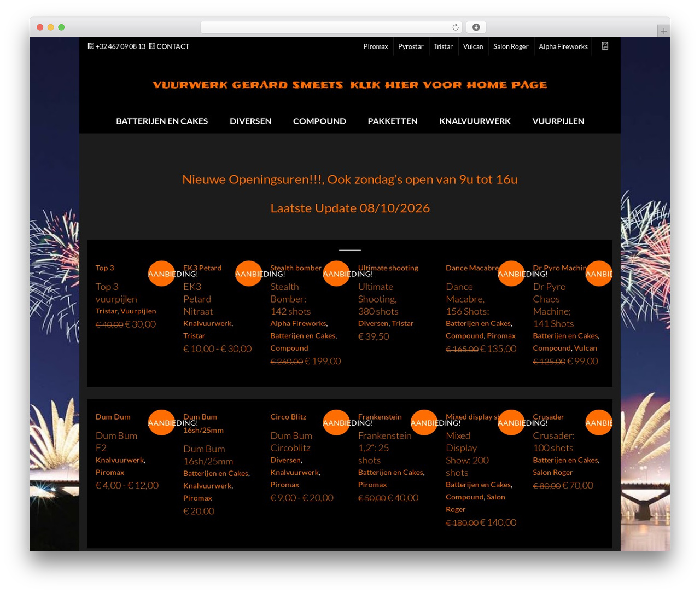Open 'Frankenstein 1,2": 25 shots' product
The height and width of the screenshot is (593, 700).
point(385,447)
